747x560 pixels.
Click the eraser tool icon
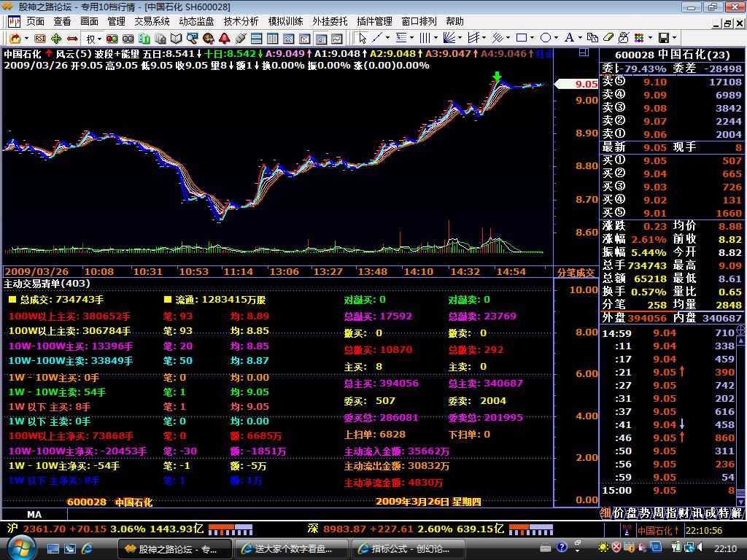(608, 38)
